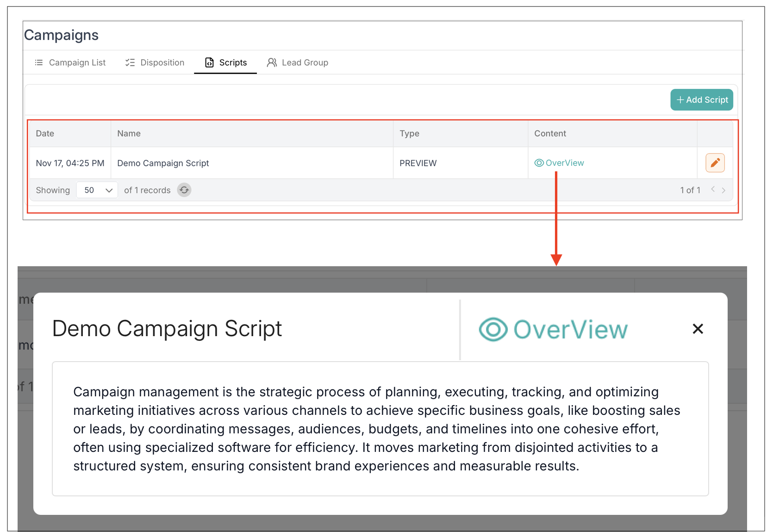The width and height of the screenshot is (773, 532).
Task: Open the Lead Group tab
Action: 298,63
